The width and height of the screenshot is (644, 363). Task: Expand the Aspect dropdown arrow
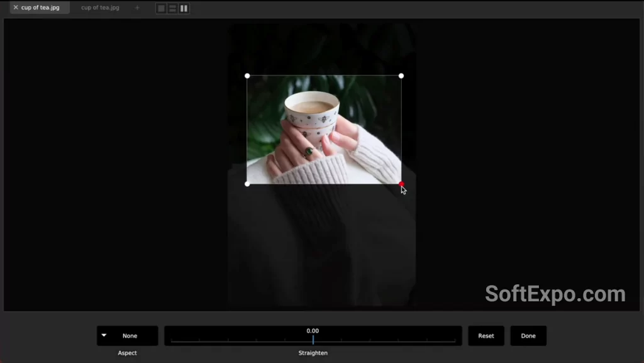pyautogui.click(x=104, y=335)
